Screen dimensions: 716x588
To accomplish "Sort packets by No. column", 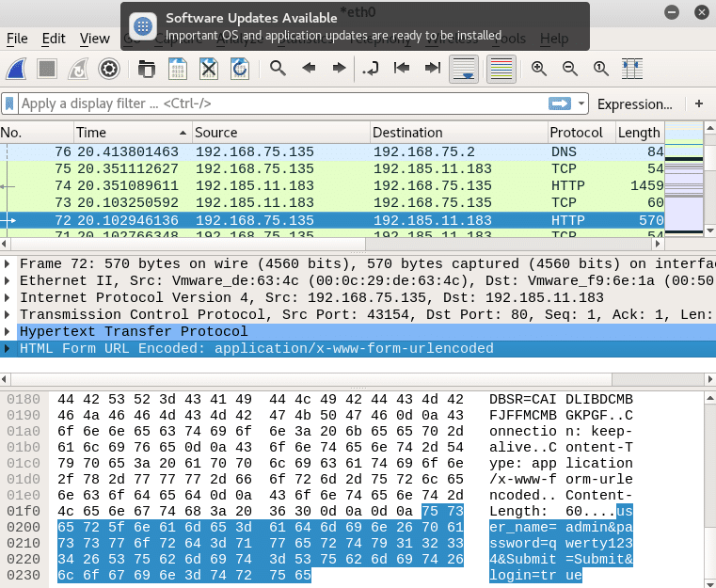I will tap(37, 133).
